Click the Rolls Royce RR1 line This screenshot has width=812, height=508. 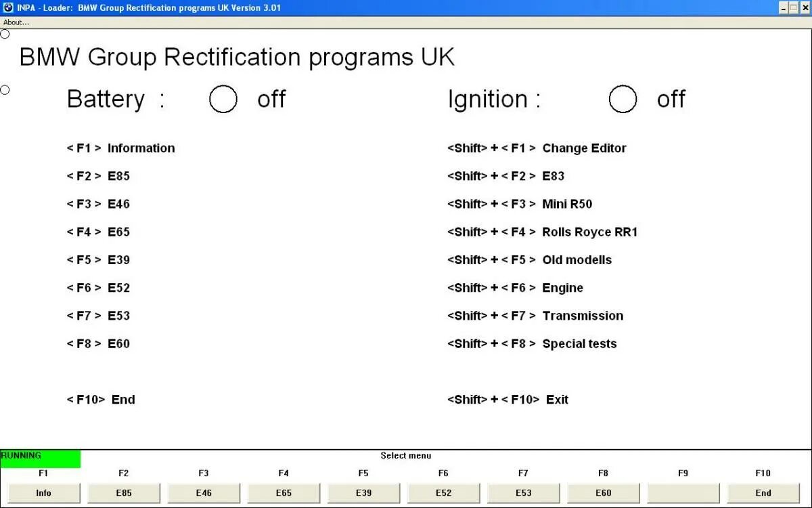coord(543,232)
